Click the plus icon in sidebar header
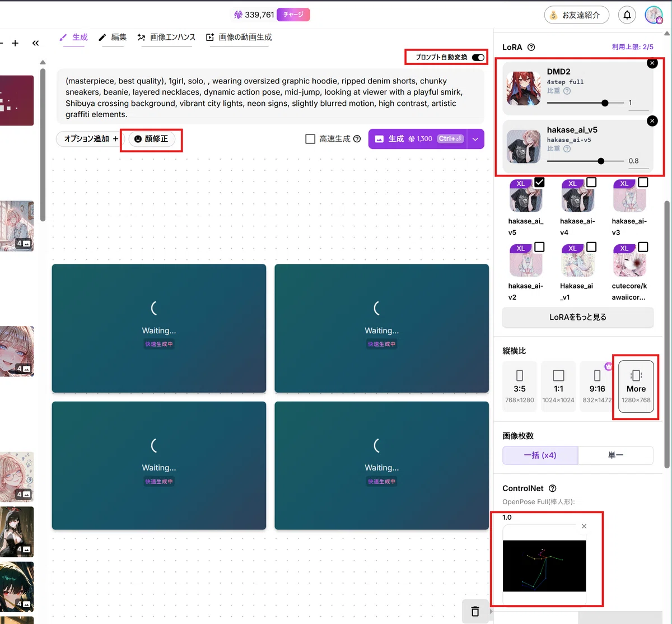This screenshot has height=624, width=672. click(15, 43)
